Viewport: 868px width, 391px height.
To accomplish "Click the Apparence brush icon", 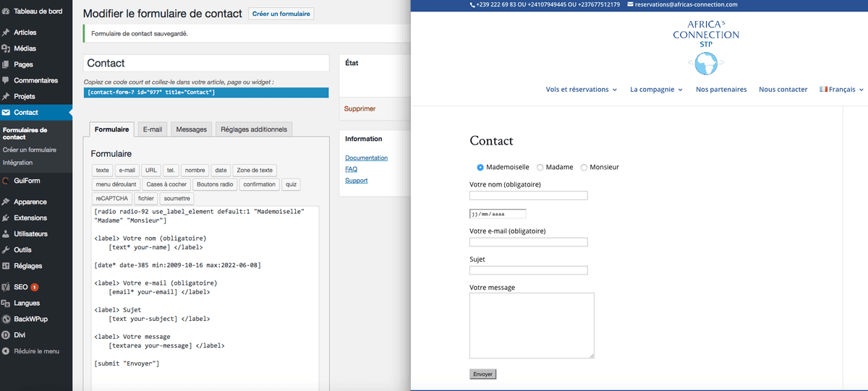I will 6,202.
